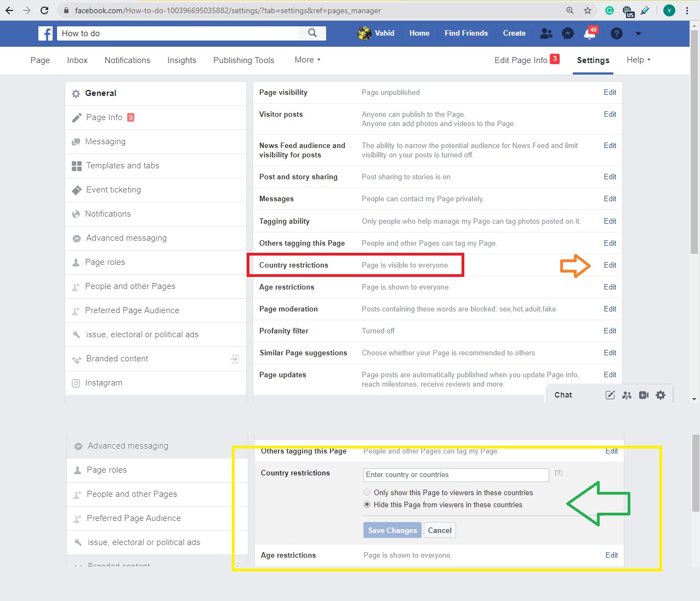Viewport: 700px width, 601px height.
Task: Click the [?] help next to country field
Action: (558, 473)
